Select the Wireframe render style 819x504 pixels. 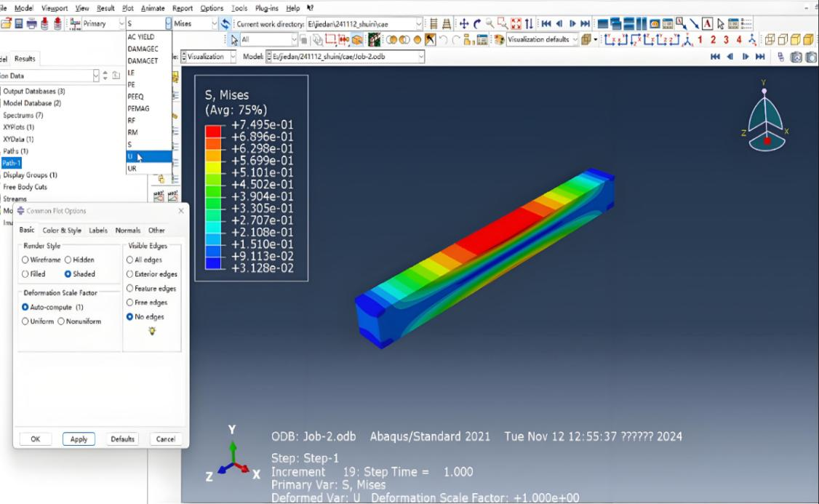tap(25, 260)
